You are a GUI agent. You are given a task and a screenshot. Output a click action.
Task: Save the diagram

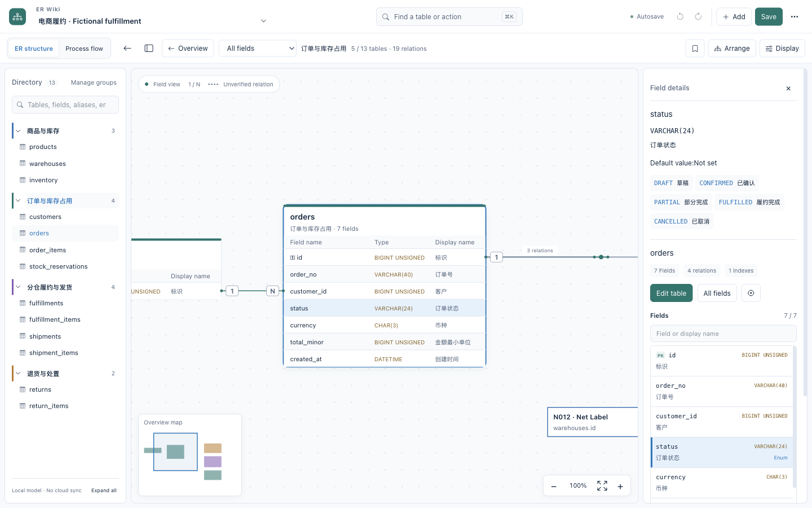[769, 17]
